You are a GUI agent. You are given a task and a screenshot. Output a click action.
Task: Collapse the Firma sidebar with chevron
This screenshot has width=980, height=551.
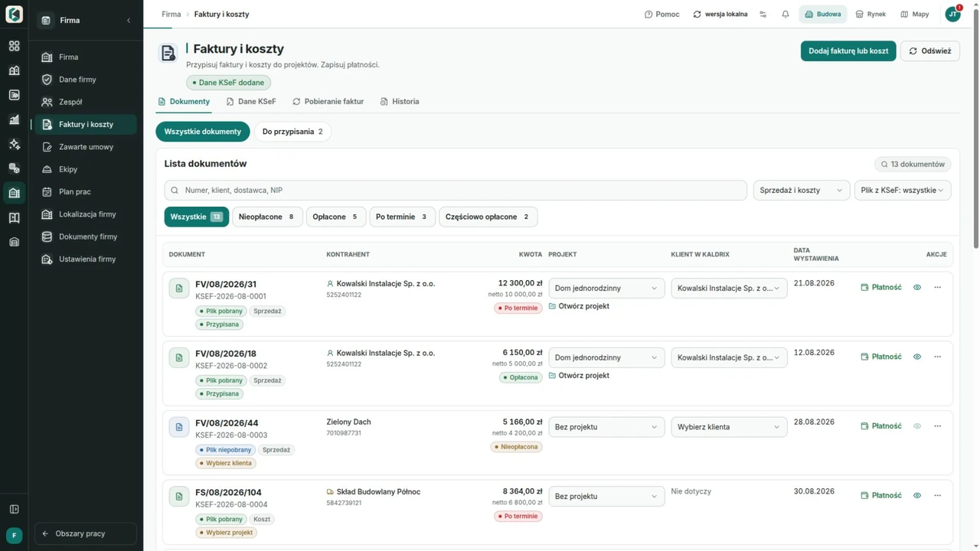pos(129,21)
